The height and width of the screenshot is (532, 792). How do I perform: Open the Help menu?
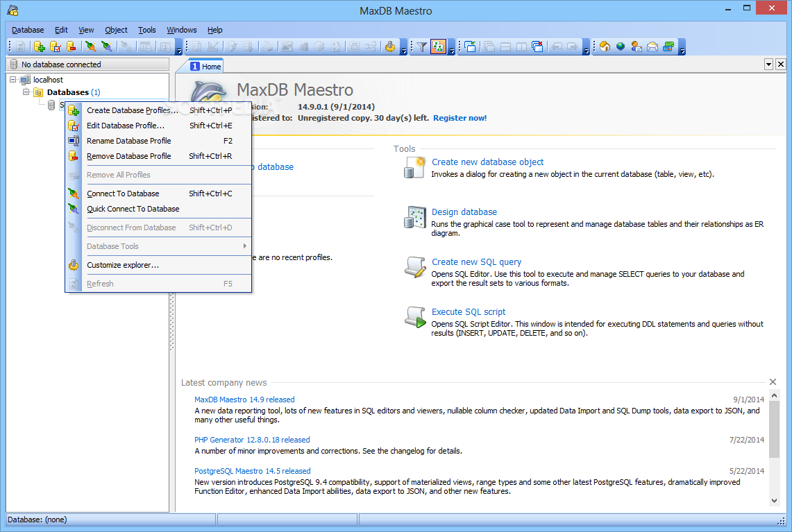point(215,30)
